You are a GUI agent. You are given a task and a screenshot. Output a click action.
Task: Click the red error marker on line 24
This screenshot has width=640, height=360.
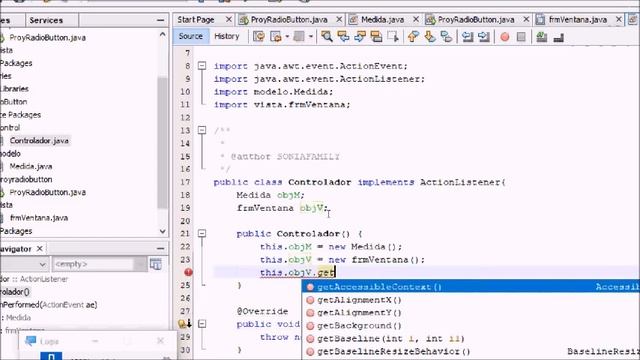click(x=188, y=272)
